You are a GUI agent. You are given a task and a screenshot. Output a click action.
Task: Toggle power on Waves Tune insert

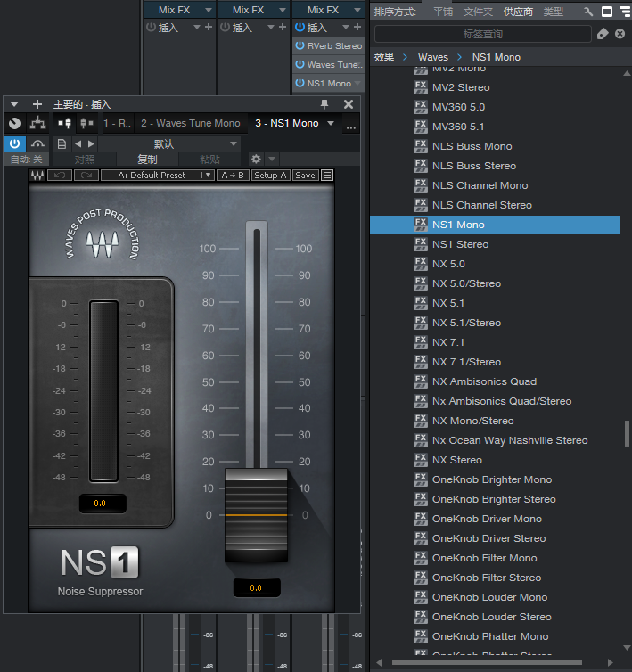(x=300, y=64)
